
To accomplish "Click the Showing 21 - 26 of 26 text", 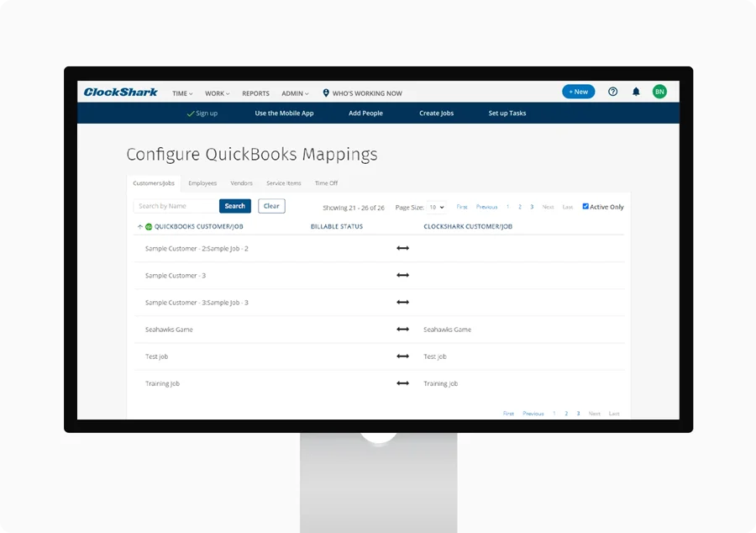I will 354,208.
